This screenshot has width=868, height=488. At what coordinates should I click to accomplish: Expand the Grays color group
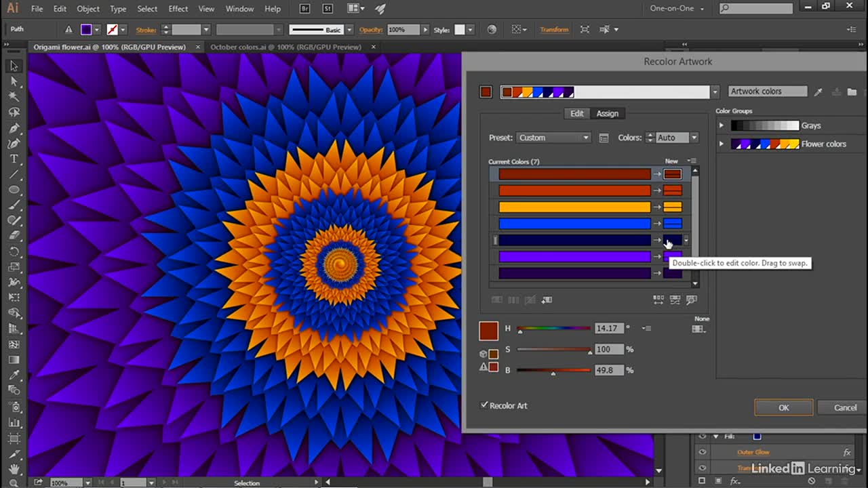(x=722, y=125)
